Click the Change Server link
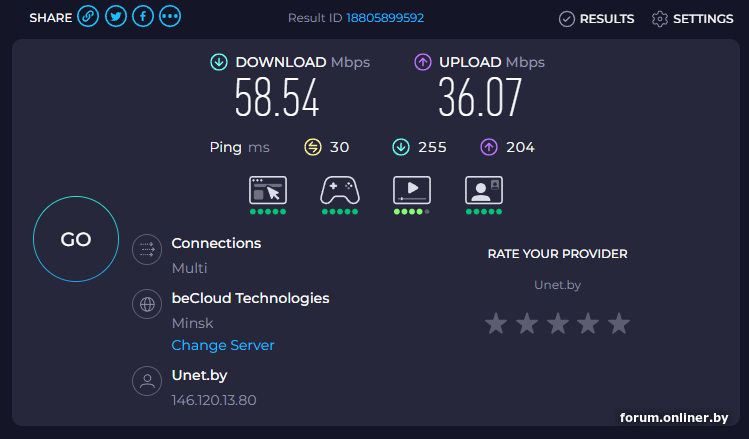749x439 pixels. [x=223, y=345]
